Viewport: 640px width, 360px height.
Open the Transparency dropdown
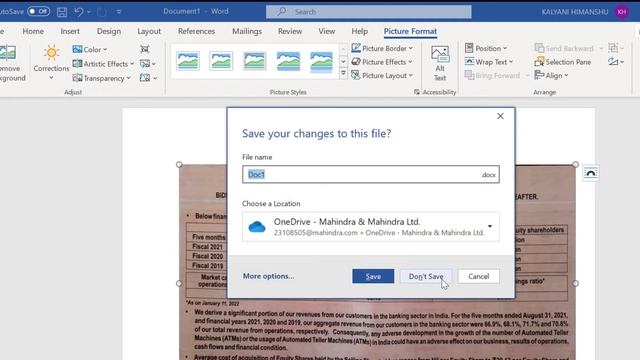pos(102,78)
